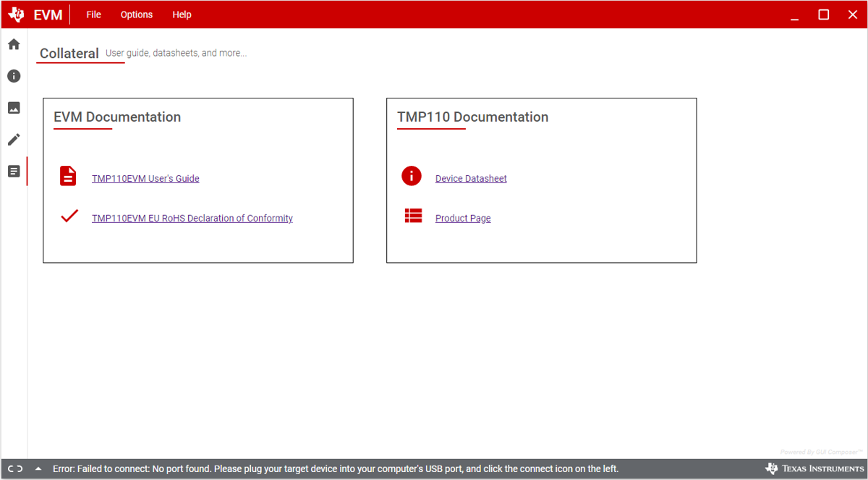The width and height of the screenshot is (868, 480).
Task: Open the TMP110EVM User's Guide link
Action: [145, 179]
